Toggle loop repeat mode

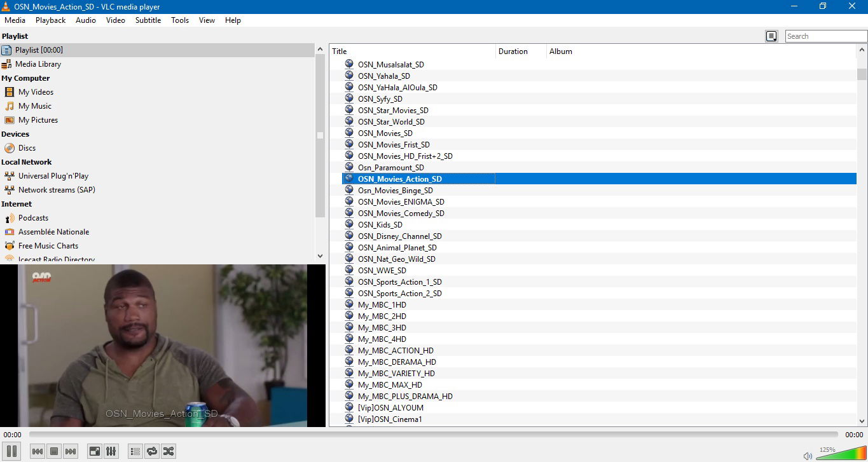151,451
